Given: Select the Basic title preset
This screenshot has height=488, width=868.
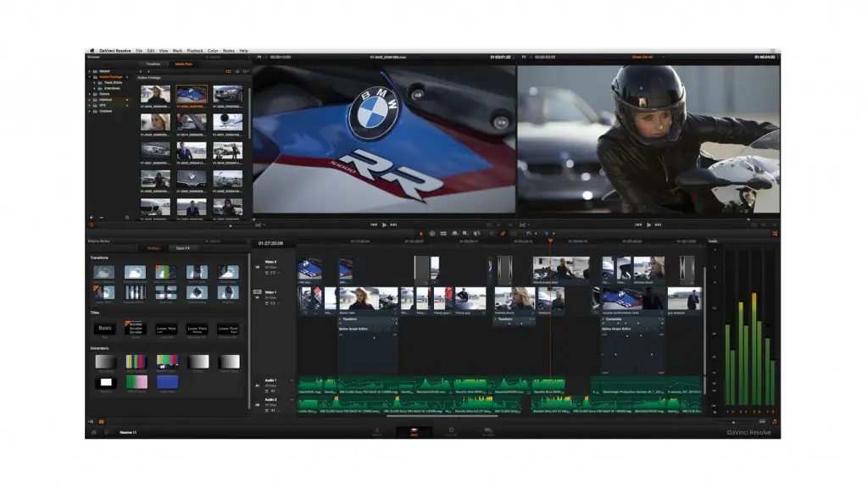Looking at the screenshot, I should [104, 329].
